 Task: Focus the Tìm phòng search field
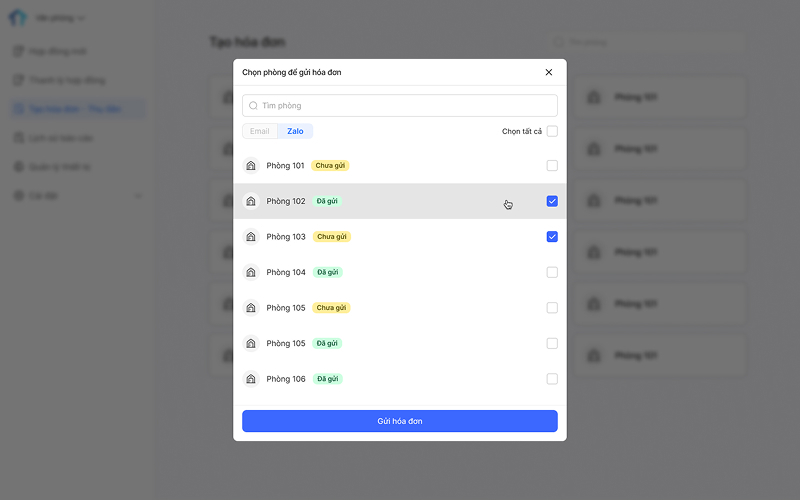point(400,106)
